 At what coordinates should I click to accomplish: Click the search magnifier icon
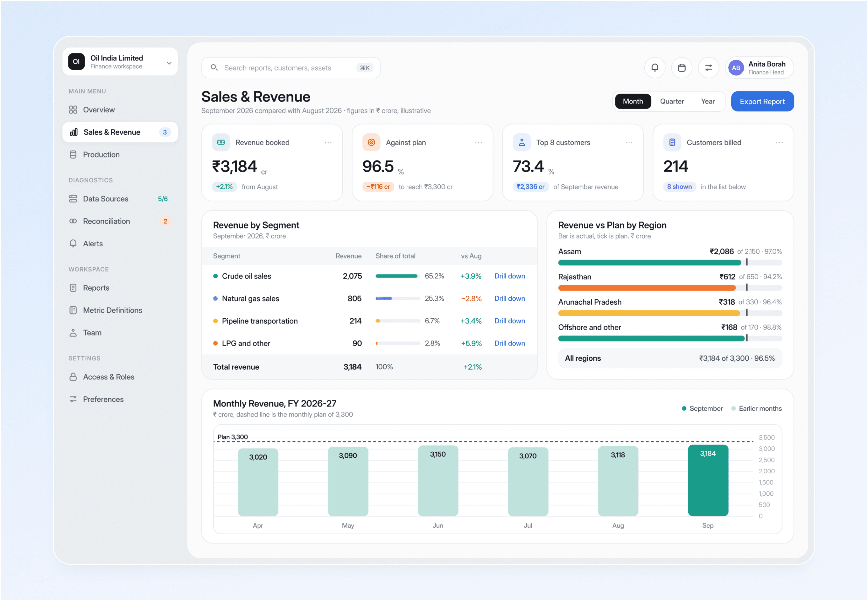[x=214, y=67]
